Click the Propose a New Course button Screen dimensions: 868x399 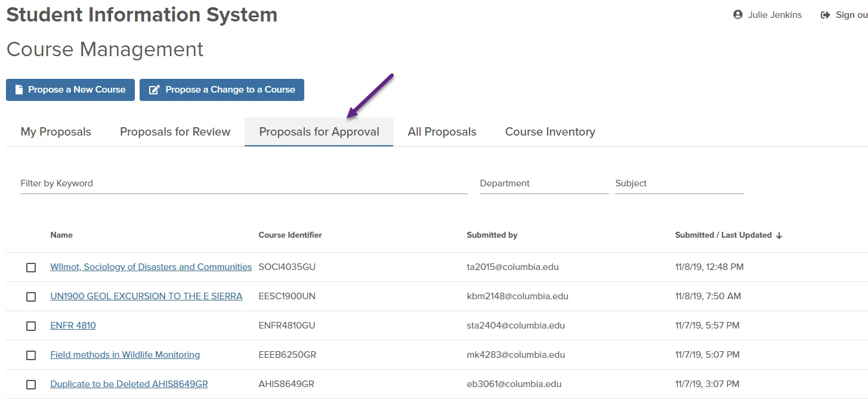coord(70,90)
